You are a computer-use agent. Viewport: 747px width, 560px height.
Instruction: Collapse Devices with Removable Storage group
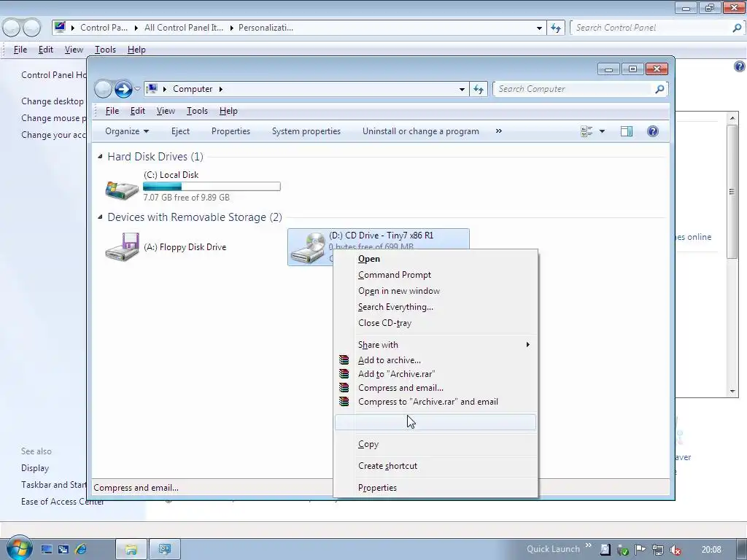pyautogui.click(x=100, y=217)
